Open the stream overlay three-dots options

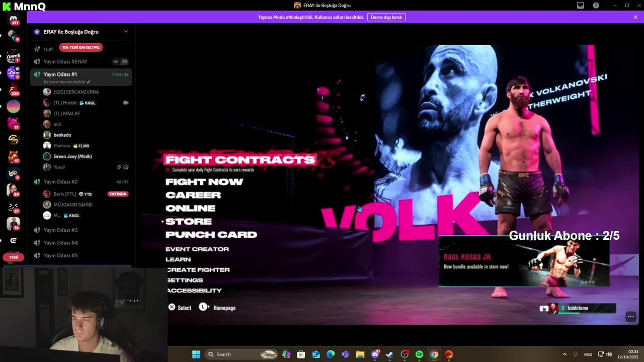[x=630, y=317]
